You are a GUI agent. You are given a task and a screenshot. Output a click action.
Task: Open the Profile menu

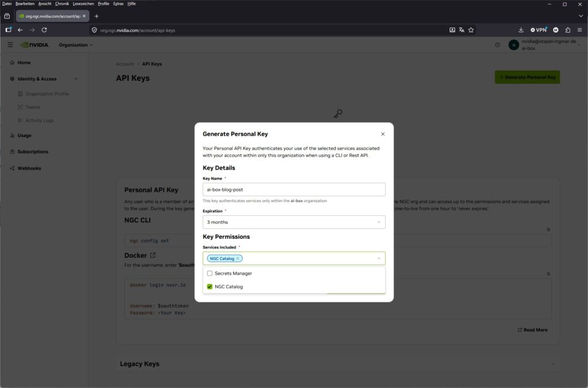click(x=103, y=4)
